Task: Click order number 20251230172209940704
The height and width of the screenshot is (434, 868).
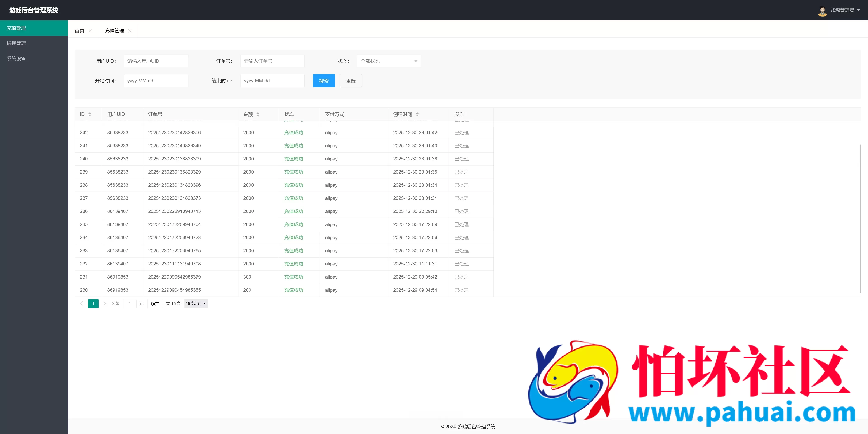Action: [175, 225]
